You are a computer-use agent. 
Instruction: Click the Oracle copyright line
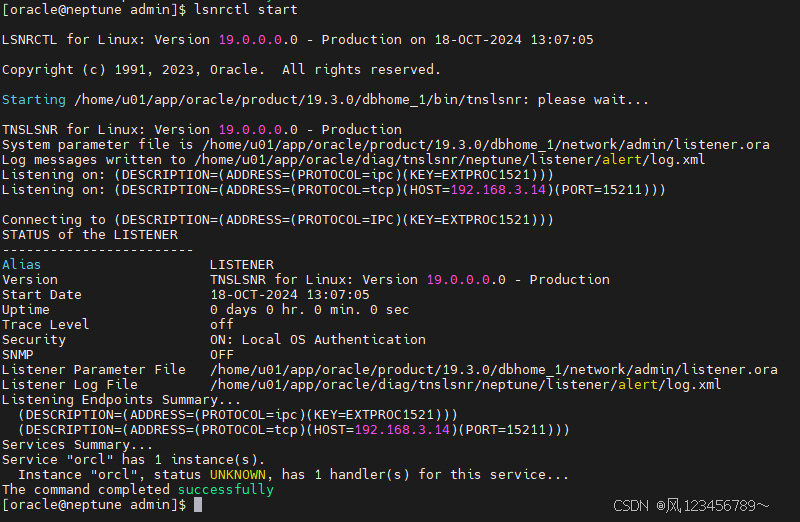tap(221, 70)
